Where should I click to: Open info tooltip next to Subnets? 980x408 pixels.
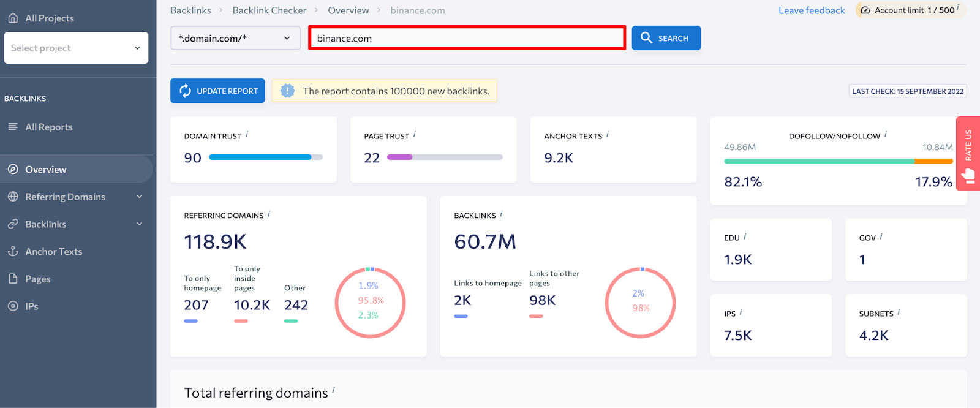tap(899, 312)
